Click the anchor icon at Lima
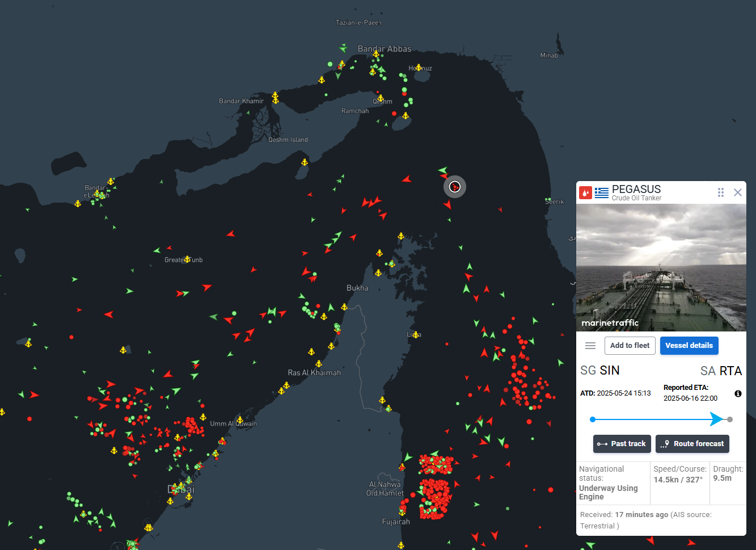 pos(416,334)
